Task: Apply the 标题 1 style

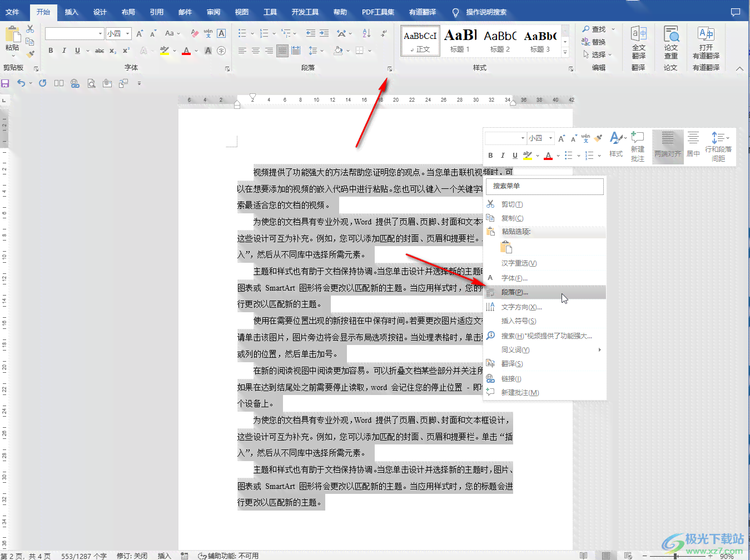Action: (x=460, y=41)
